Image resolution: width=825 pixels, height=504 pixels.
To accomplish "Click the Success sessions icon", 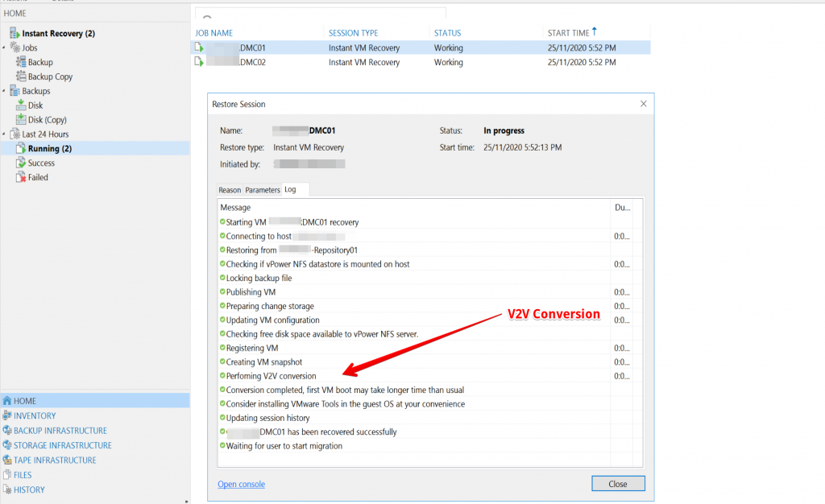I will (21, 163).
